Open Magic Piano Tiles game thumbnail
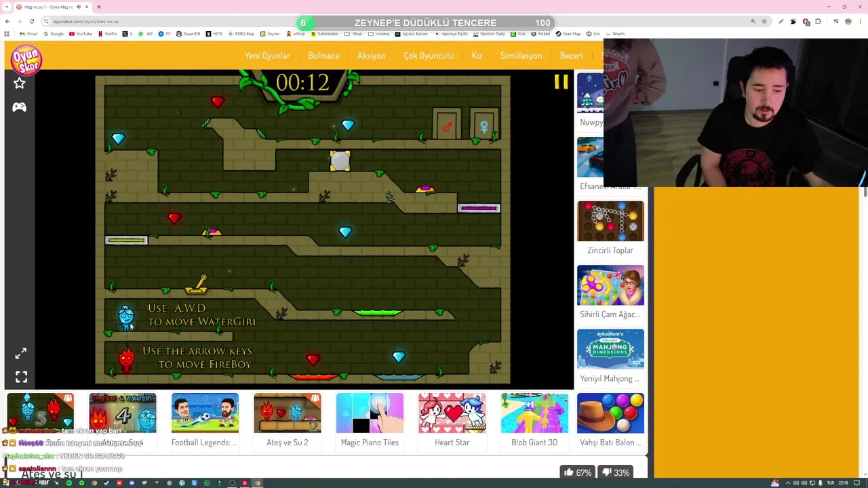This screenshot has height=488, width=868. tap(370, 413)
